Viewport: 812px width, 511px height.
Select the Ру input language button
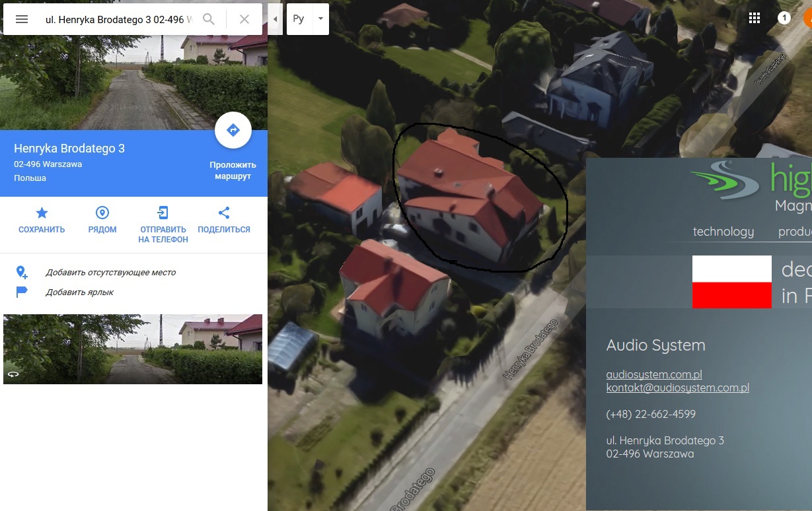tap(299, 18)
